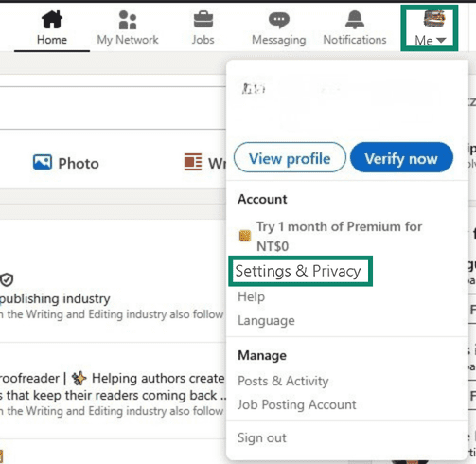The image size is (476, 464).
Task: Click the sparkle emoji in proofreader headline
Action: pyautogui.click(x=79, y=378)
